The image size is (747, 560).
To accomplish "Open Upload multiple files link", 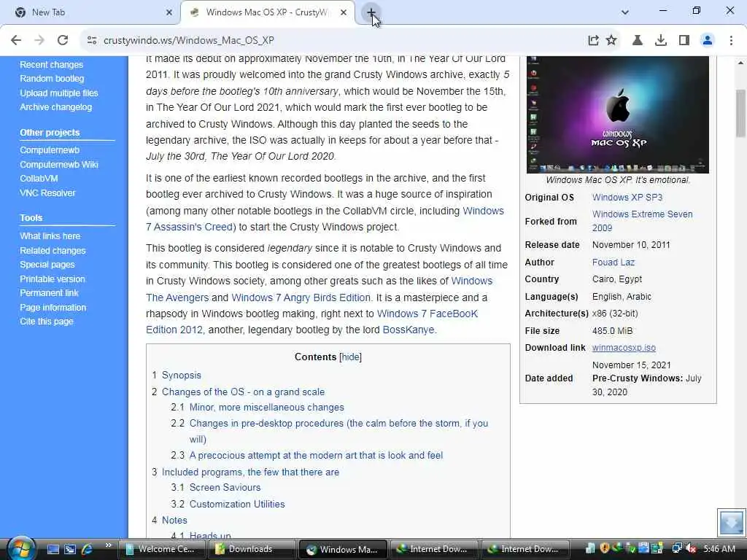I will pyautogui.click(x=59, y=93).
